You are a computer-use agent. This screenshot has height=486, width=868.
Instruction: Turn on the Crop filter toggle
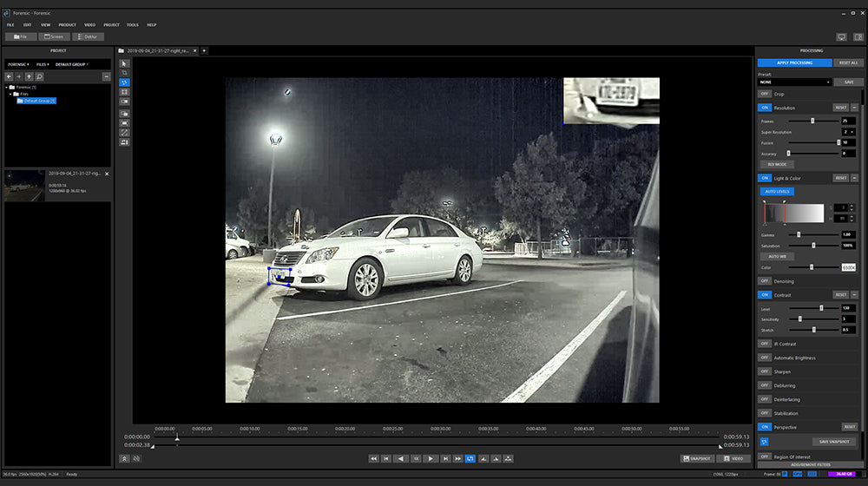[765, 94]
